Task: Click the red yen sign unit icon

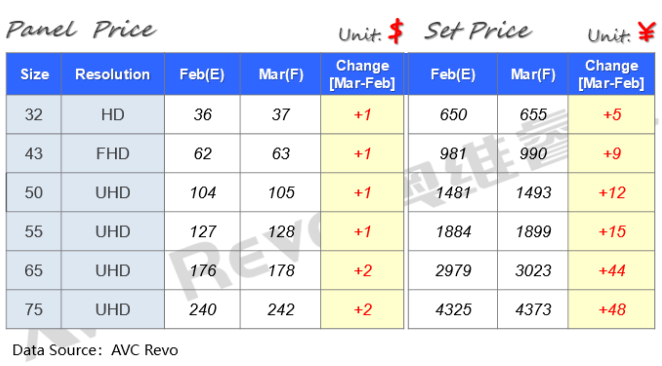Action: coord(646,32)
